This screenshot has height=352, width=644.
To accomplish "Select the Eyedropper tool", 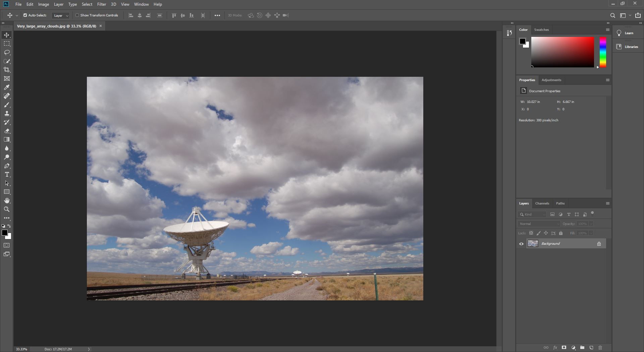I will point(7,87).
